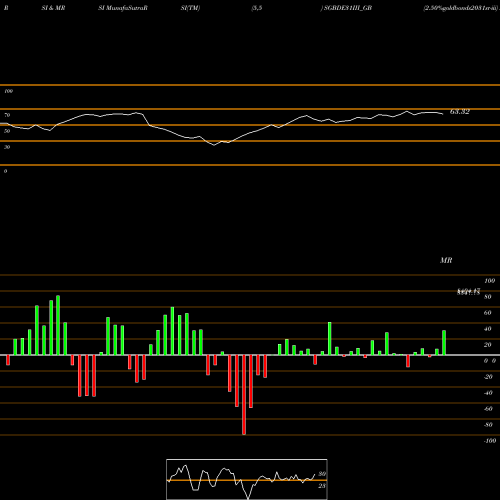Click the RSI left axis label 30
This screenshot has width=500, height=500.
7,147
